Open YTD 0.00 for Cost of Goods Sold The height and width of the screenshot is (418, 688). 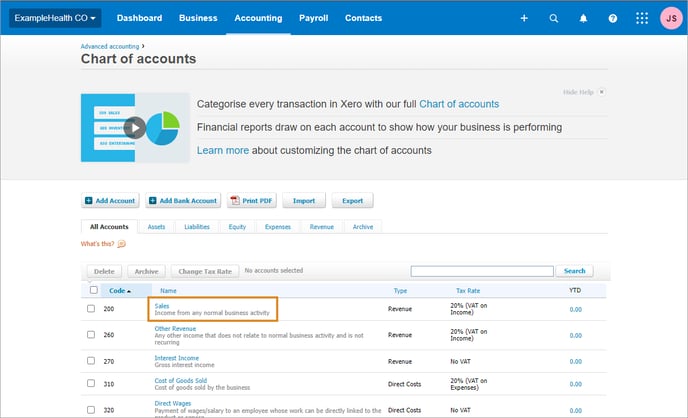(576, 384)
